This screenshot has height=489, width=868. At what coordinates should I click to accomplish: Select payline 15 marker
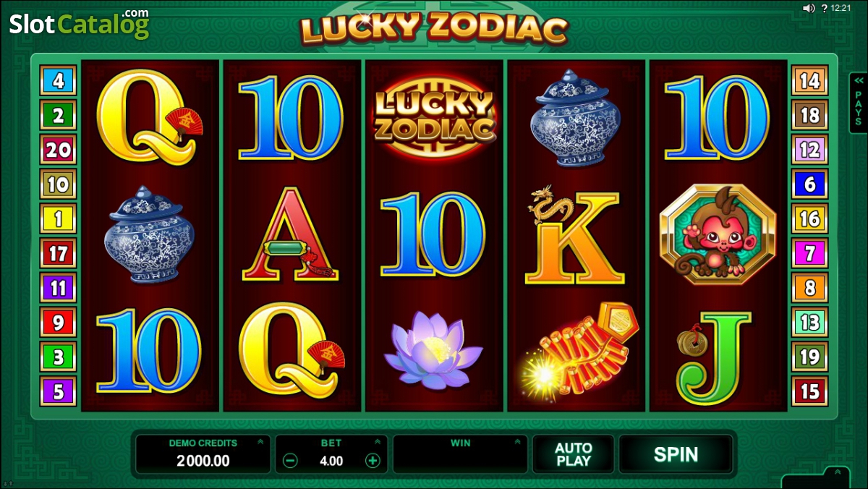pyautogui.click(x=809, y=391)
